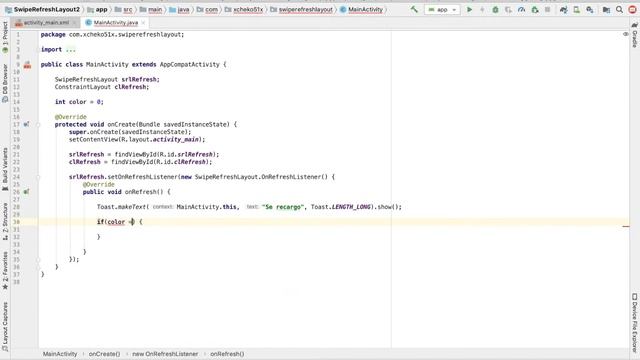Screen dimensions: 640x360
Task: Click the AppCompatActivity class name
Action: tap(189, 64)
